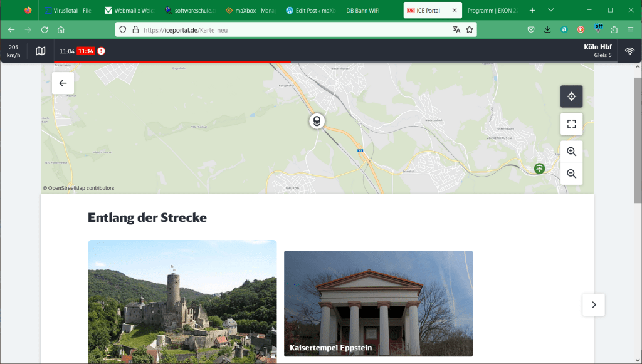Click the page's vertical scrollbar thumb
Viewport: 642px width, 364px height.
point(638,140)
